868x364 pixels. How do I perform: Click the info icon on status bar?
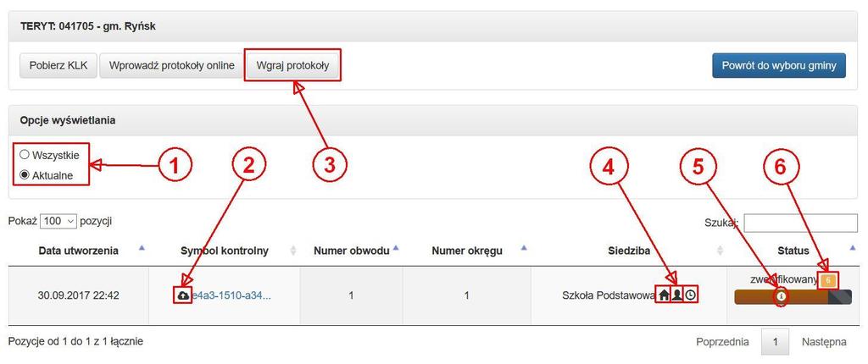pos(782,296)
